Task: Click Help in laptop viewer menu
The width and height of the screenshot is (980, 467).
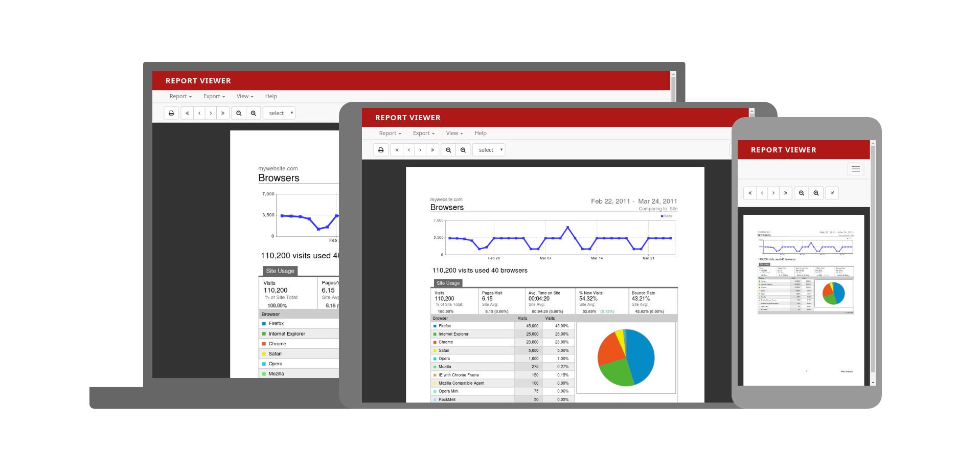Action: (x=271, y=96)
